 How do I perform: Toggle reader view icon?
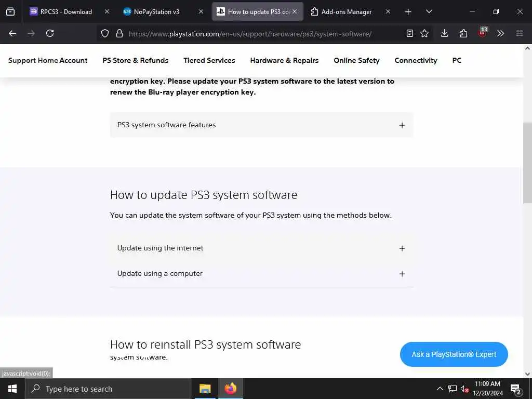[410, 33]
